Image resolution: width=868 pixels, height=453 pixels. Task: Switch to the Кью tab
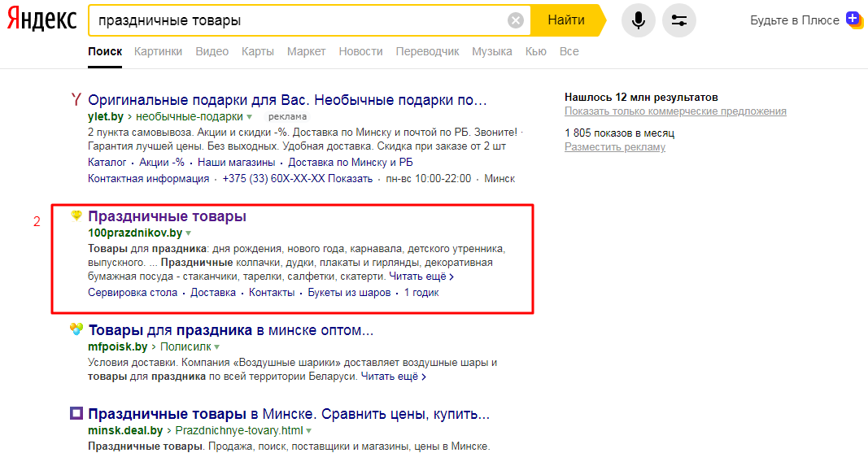(536, 51)
